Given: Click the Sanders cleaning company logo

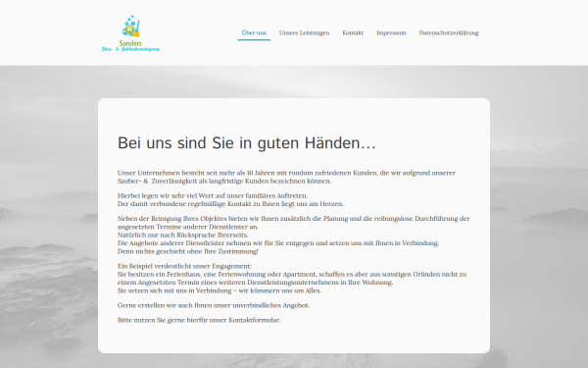Looking at the screenshot, I should pos(130,33).
